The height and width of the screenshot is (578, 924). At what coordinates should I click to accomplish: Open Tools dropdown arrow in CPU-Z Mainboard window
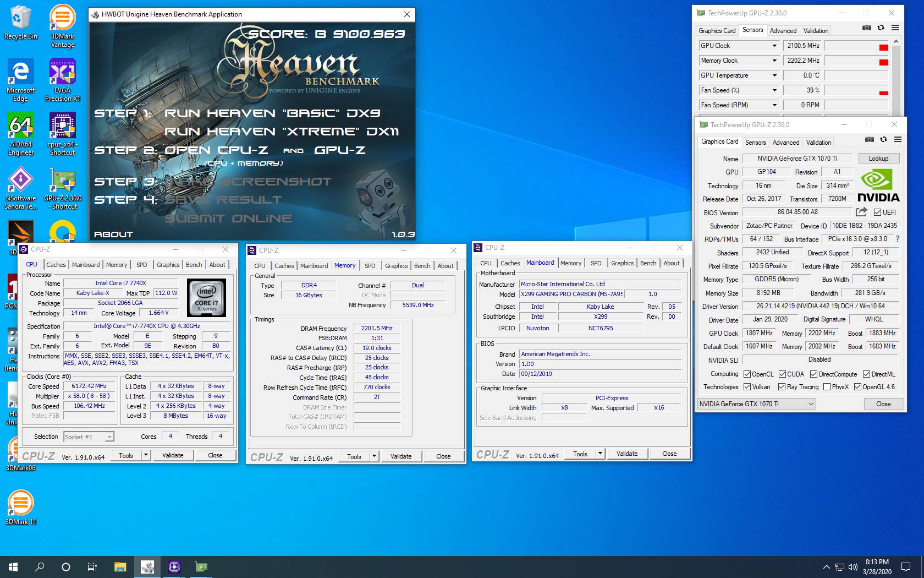tap(600, 454)
